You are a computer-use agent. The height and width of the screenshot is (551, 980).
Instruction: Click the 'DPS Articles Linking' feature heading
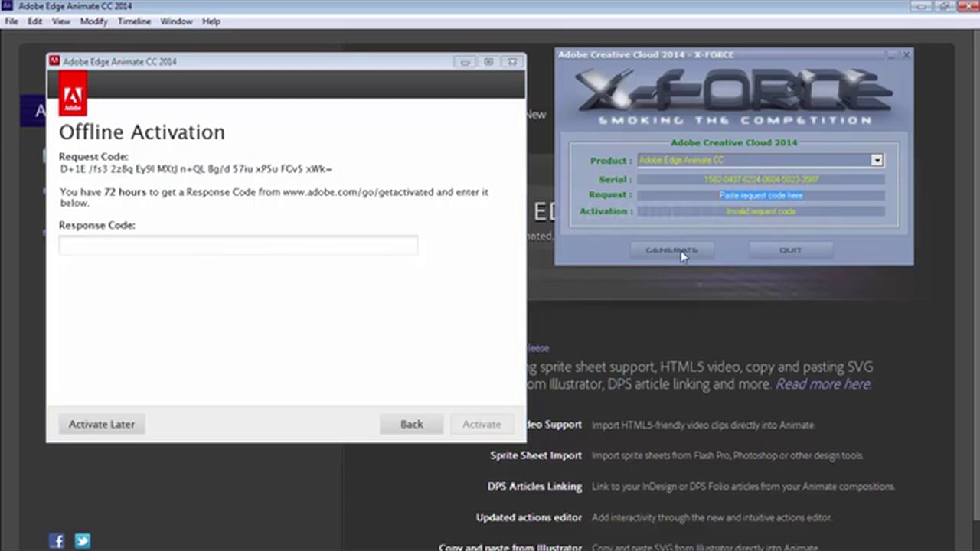(534, 486)
